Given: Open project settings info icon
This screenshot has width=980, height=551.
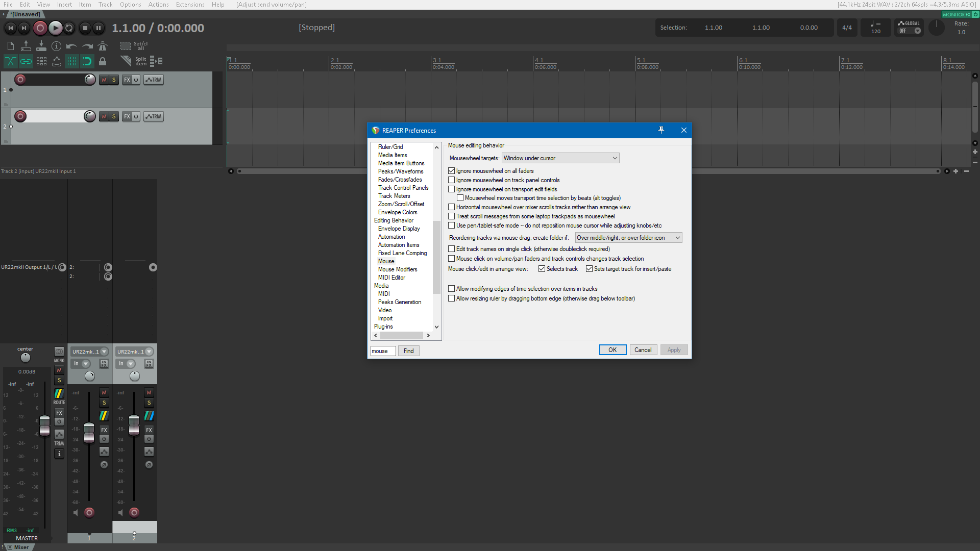Looking at the screenshot, I should [x=56, y=46].
